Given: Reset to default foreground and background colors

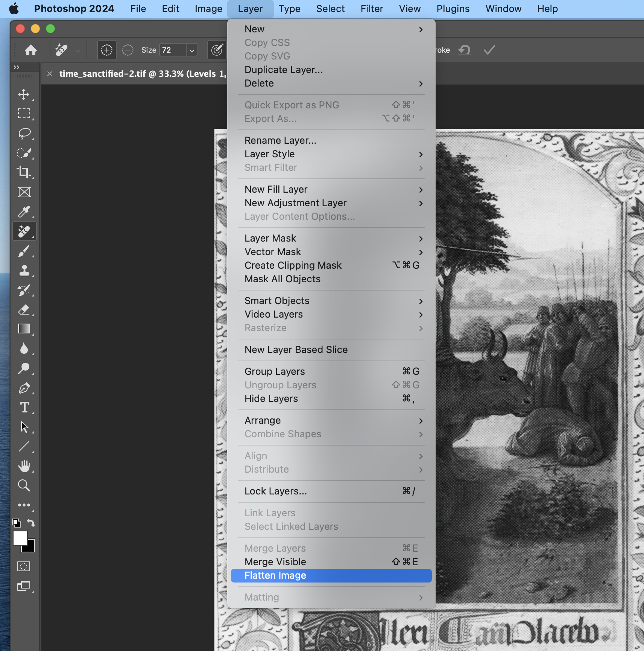Looking at the screenshot, I should [17, 523].
